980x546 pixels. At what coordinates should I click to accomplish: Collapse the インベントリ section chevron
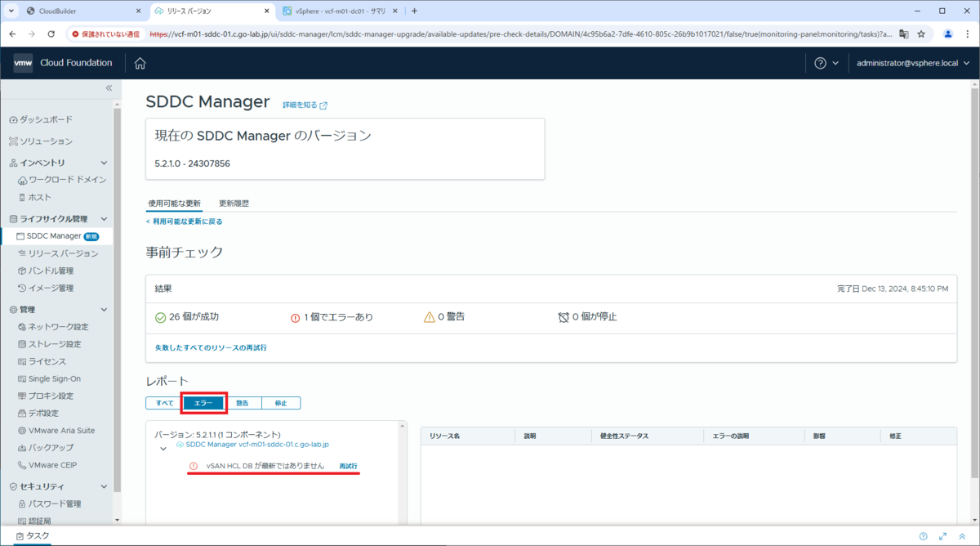[104, 163]
